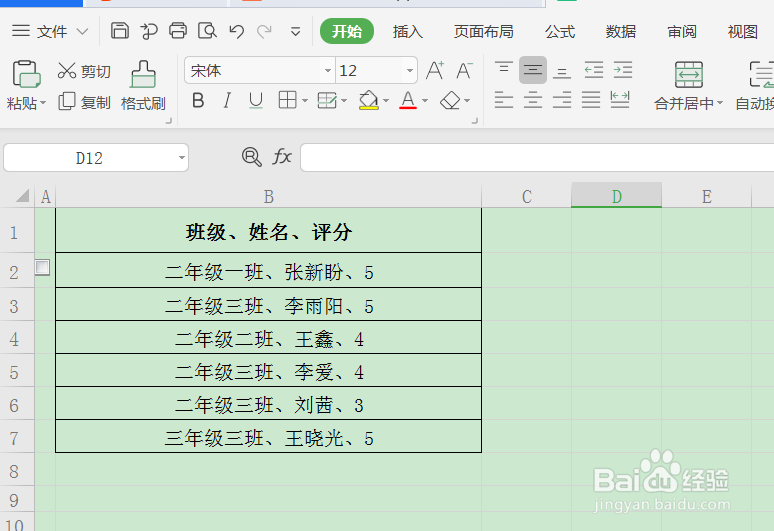Activate the 格式刷 format painter
Viewport: 774px width, 531px height.
pyautogui.click(x=143, y=86)
